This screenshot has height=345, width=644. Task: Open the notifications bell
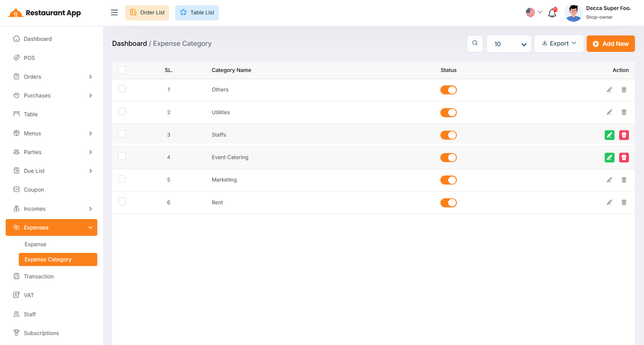coord(552,13)
